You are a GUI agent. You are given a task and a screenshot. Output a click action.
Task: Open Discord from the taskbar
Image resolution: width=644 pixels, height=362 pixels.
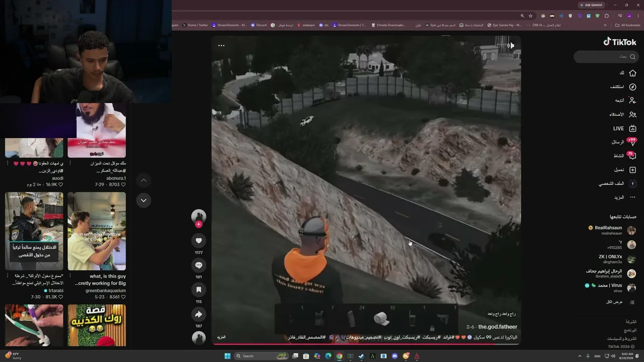point(395,356)
